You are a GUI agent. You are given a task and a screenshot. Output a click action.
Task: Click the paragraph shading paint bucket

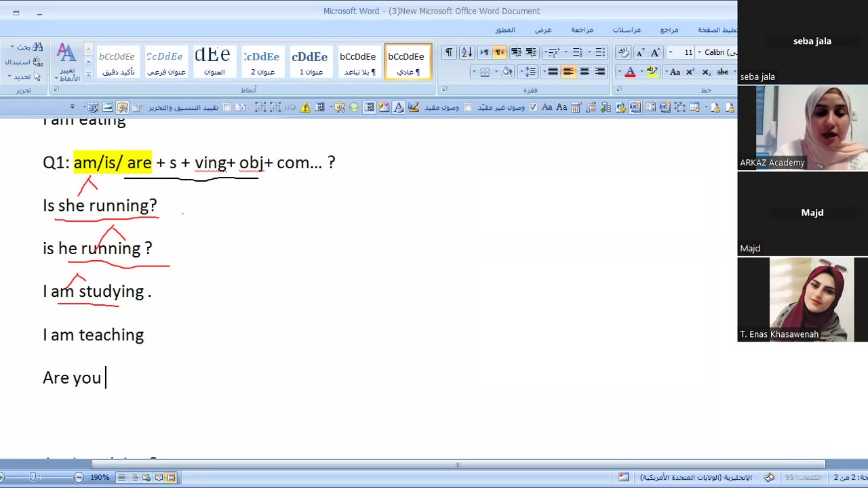click(507, 72)
